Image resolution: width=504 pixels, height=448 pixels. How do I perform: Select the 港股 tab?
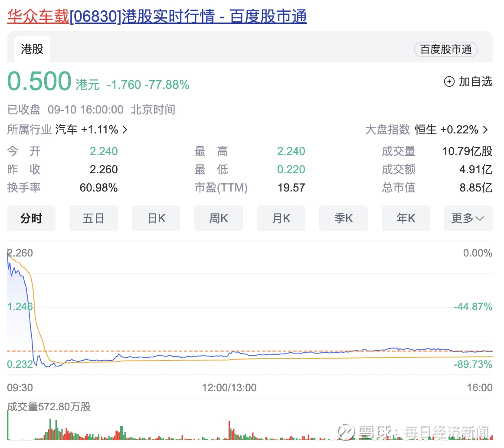click(x=32, y=49)
